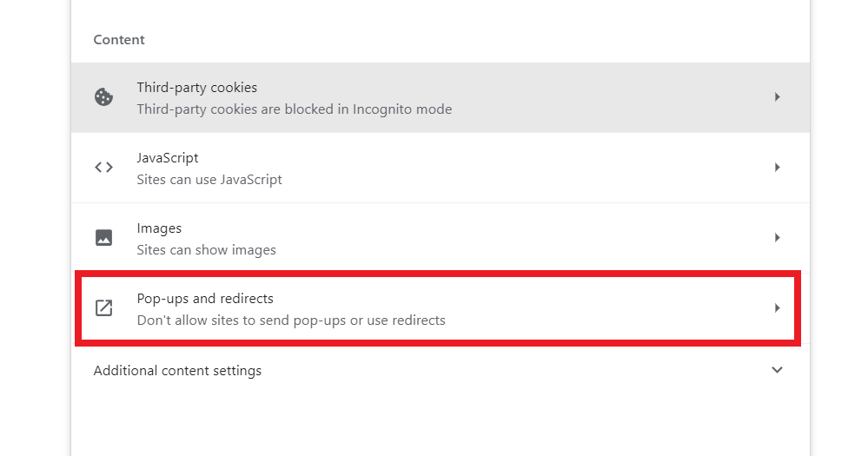Click 'Third-party cookies are blocked in Incognito mode' text

pyautogui.click(x=294, y=109)
